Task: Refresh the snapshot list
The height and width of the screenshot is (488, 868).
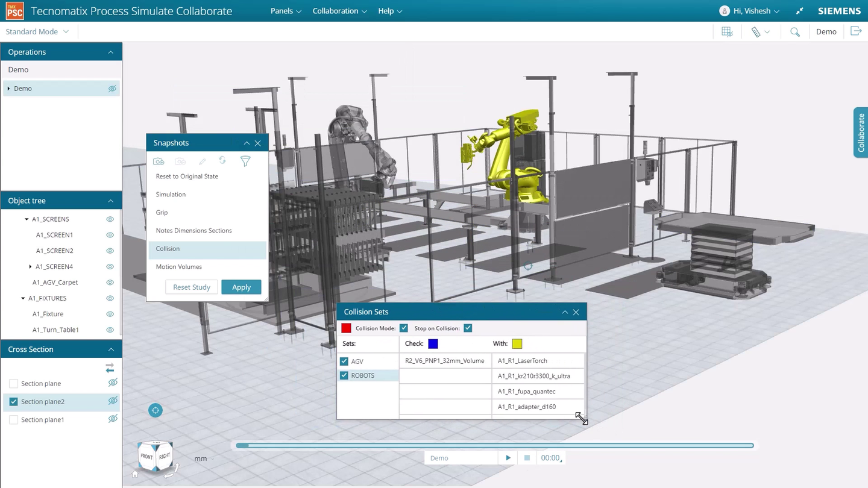Action: pos(222,161)
